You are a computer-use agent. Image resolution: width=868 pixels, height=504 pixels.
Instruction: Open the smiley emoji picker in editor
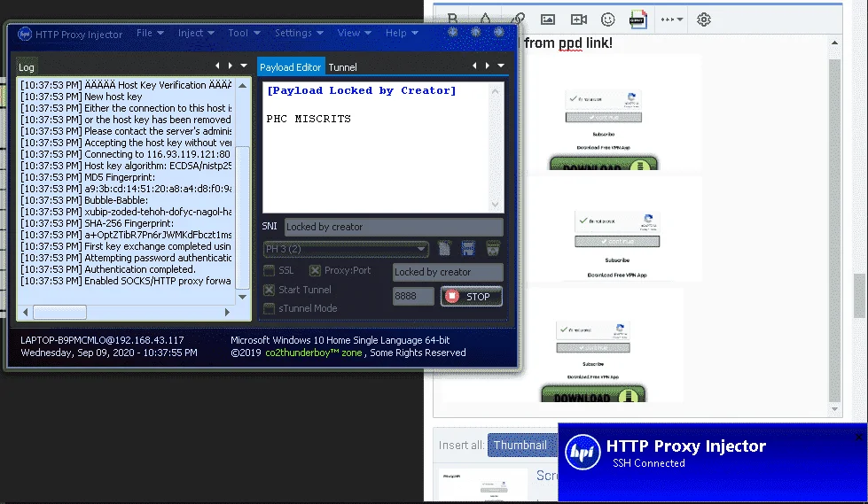tap(608, 19)
